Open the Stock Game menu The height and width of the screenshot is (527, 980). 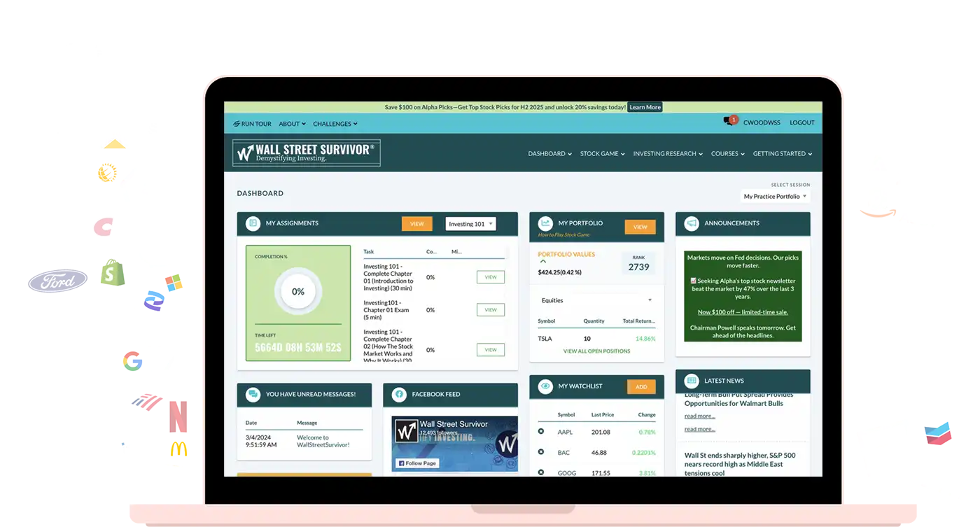click(x=602, y=154)
